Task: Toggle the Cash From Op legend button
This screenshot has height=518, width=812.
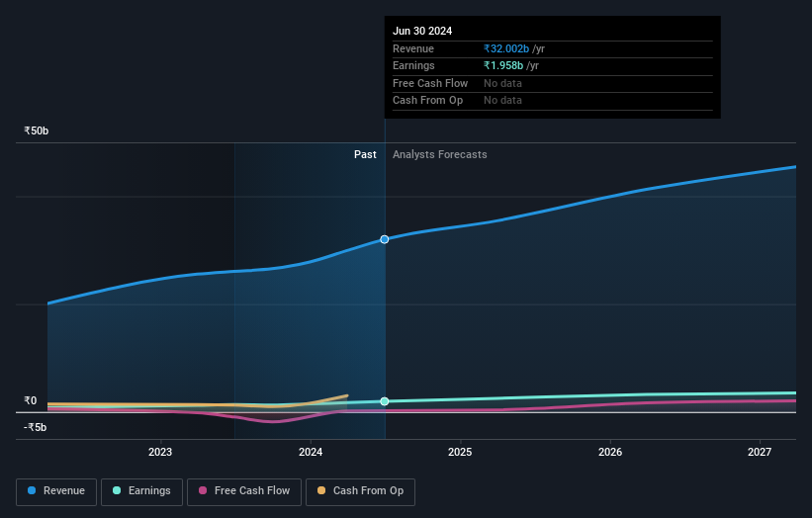Action: click(360, 491)
